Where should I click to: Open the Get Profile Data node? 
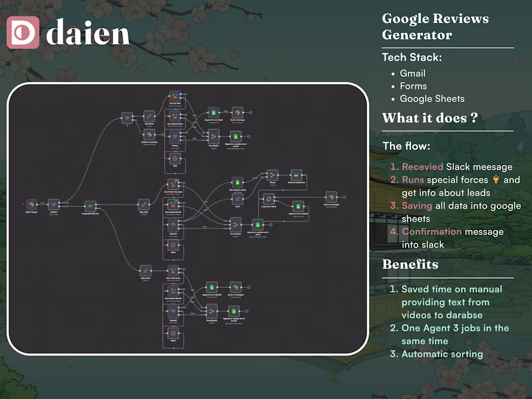[173, 271]
